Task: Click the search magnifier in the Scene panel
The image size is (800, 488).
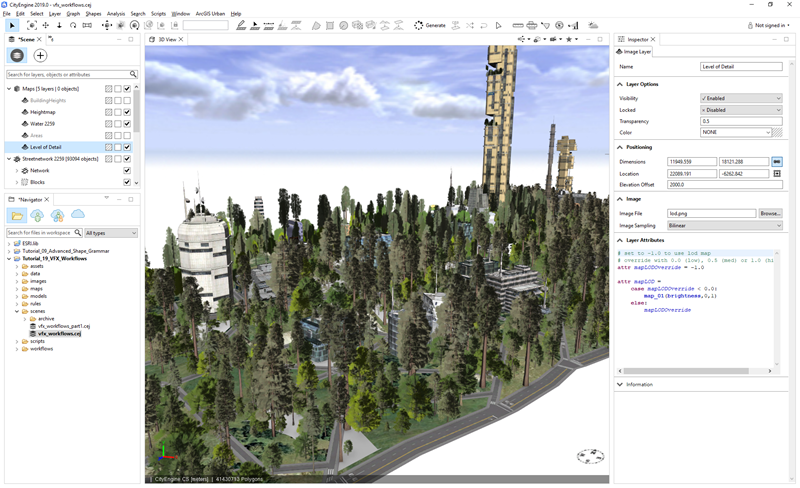Action: [x=133, y=75]
